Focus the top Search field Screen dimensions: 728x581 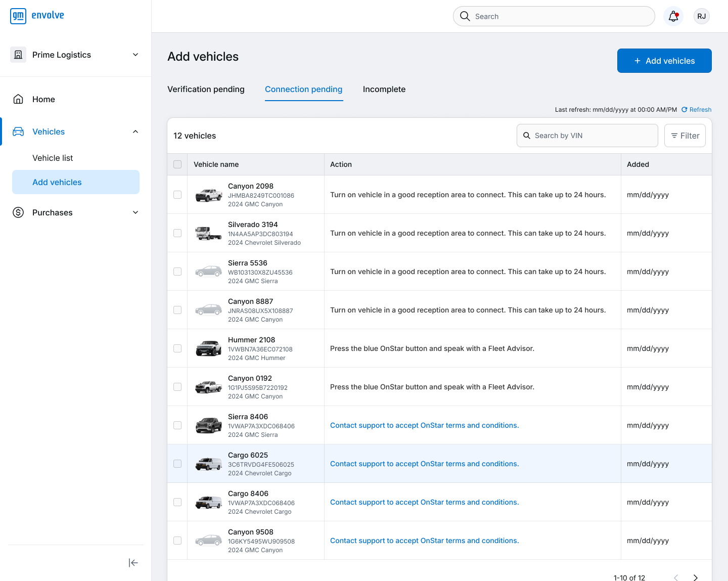(554, 16)
